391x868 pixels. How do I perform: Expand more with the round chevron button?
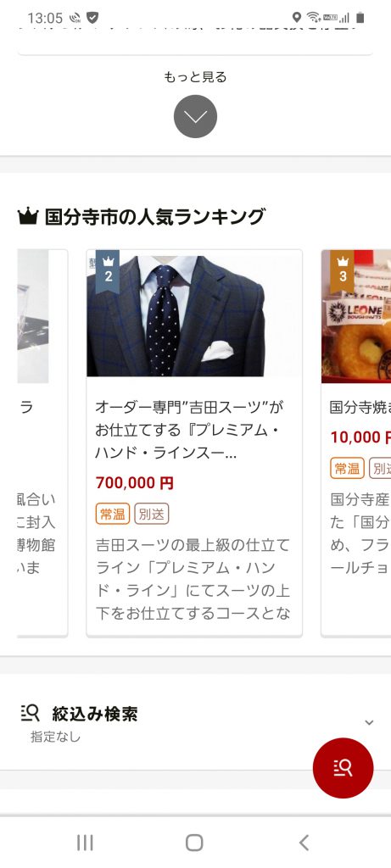[195, 116]
